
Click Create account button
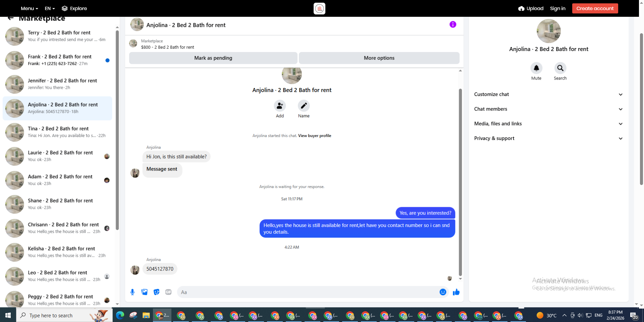click(x=595, y=8)
